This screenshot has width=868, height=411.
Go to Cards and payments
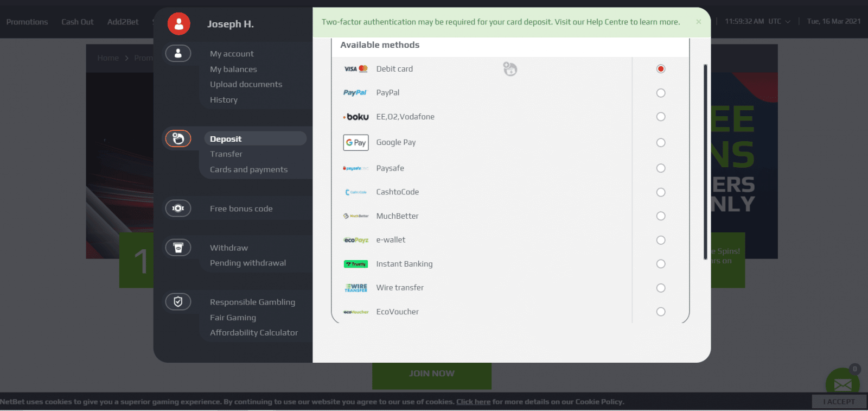[x=248, y=169]
